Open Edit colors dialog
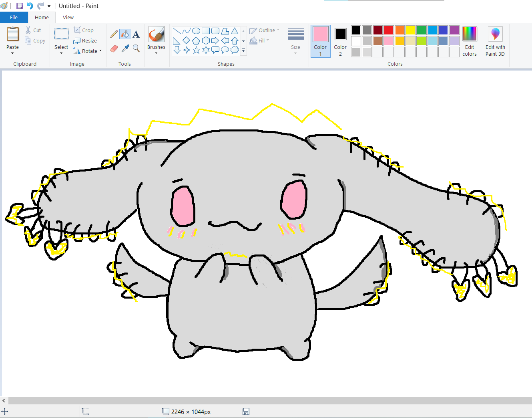Viewport: 532px width, 418px height. pyautogui.click(x=470, y=42)
